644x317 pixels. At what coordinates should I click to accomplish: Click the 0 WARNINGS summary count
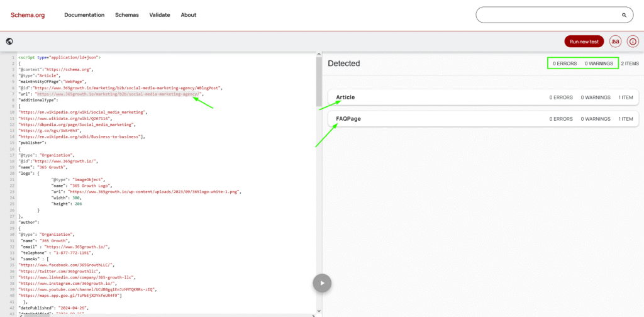(599, 64)
